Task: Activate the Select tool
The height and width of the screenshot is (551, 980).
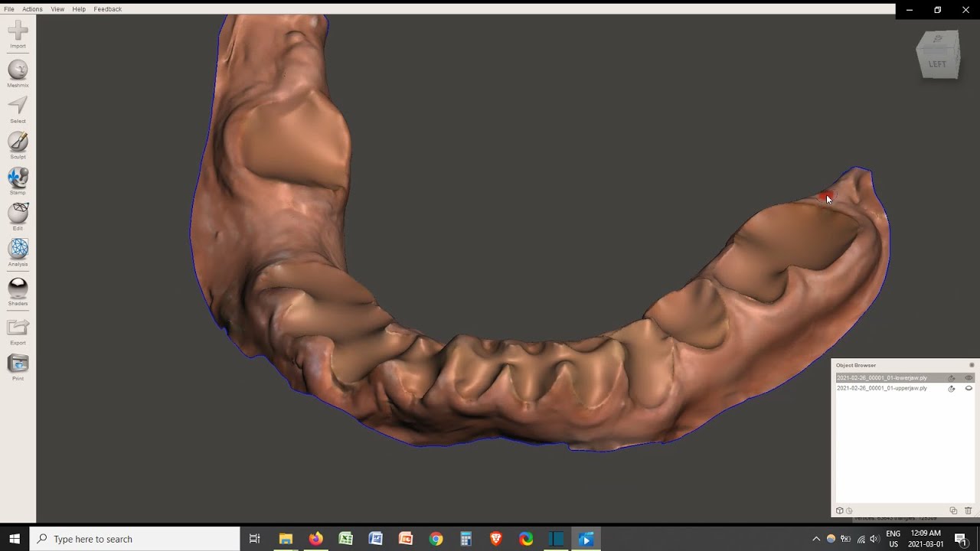Action: pyautogui.click(x=18, y=109)
